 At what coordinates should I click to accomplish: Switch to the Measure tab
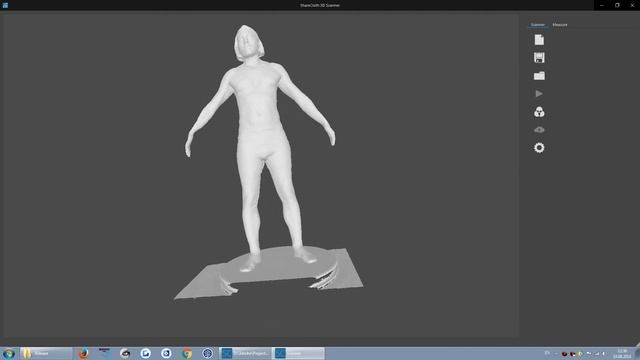tap(560, 25)
